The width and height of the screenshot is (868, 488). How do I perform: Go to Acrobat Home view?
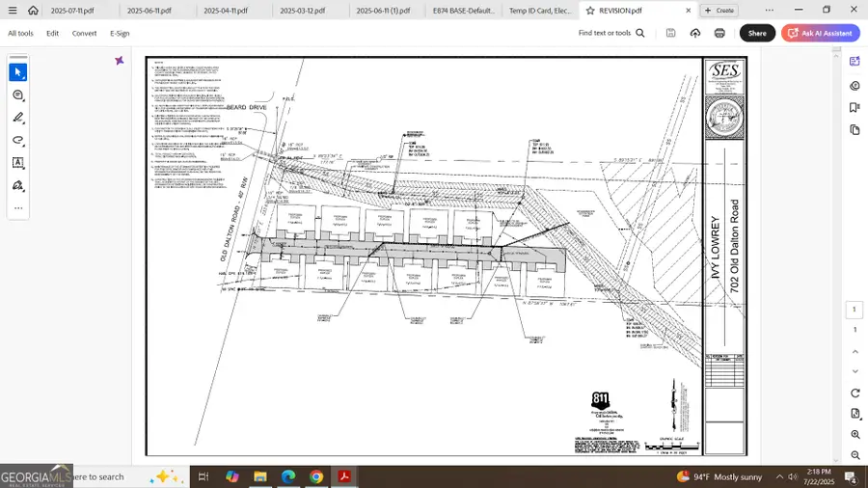click(33, 10)
